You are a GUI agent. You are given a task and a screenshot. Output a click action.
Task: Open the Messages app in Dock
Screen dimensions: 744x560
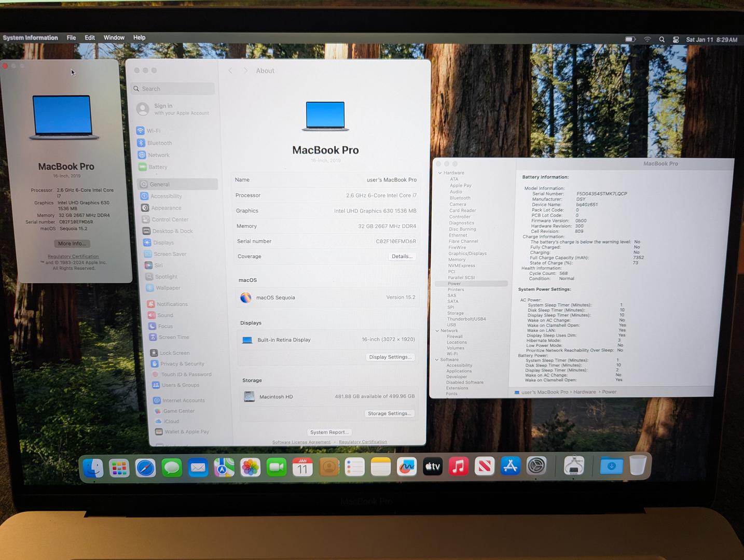172,468
